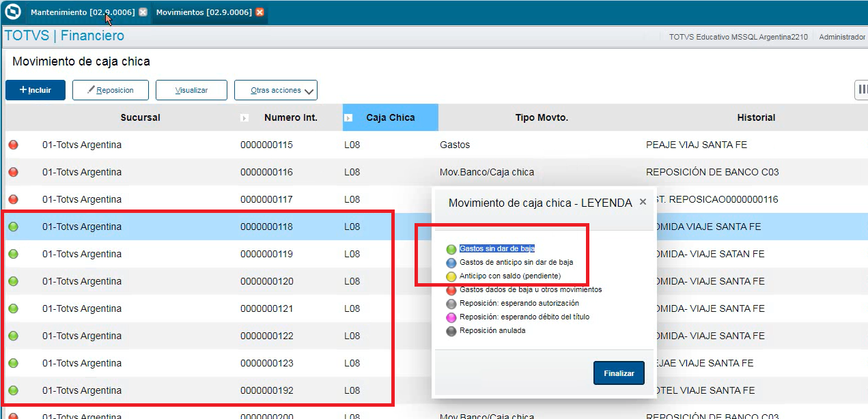
Task: Click yellow legend dot Anticipo con saldo
Action: (x=451, y=276)
